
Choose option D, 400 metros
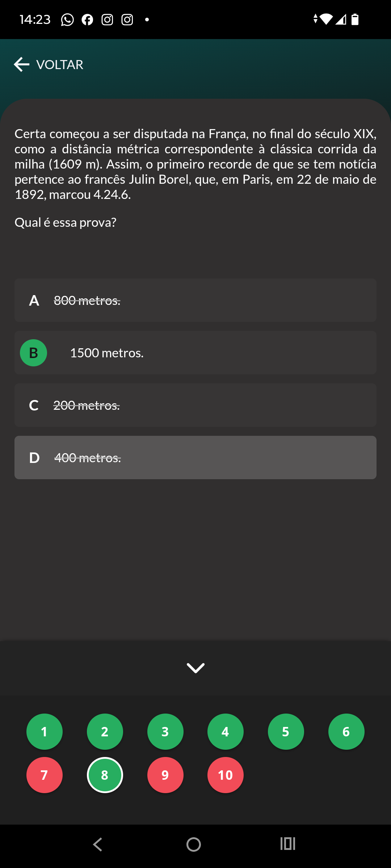[195, 458]
